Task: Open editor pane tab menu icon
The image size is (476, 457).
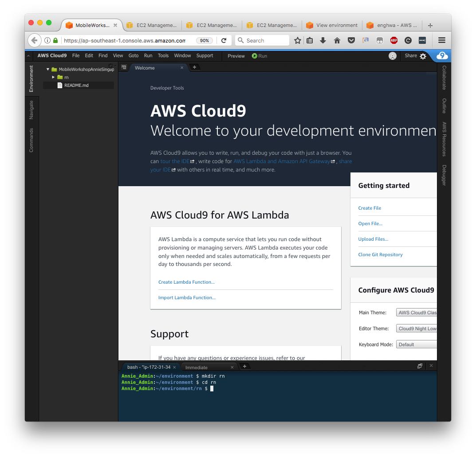Action: point(124,67)
